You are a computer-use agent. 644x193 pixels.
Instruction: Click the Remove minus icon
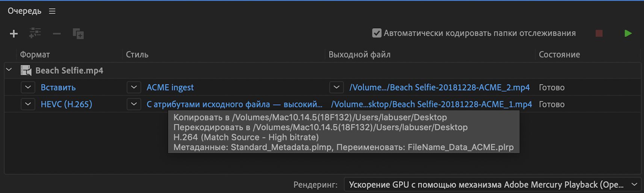click(57, 34)
